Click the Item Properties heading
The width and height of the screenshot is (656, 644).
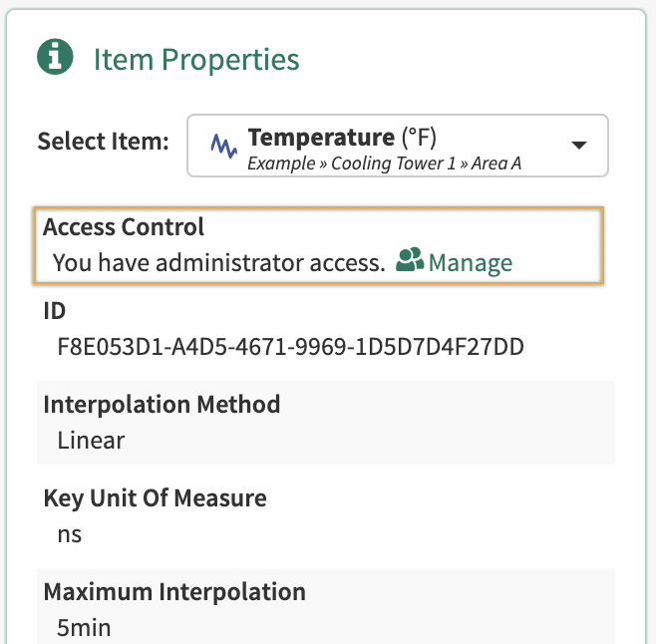point(196,59)
